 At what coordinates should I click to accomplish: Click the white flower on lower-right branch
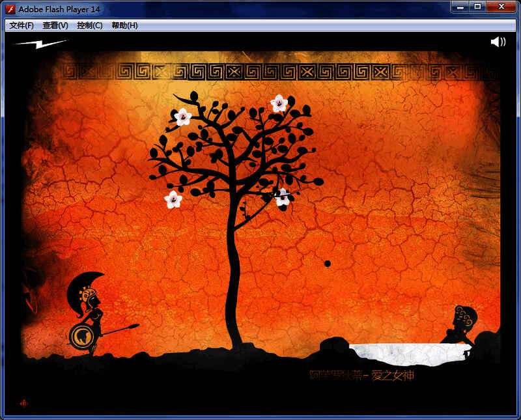coord(282,198)
